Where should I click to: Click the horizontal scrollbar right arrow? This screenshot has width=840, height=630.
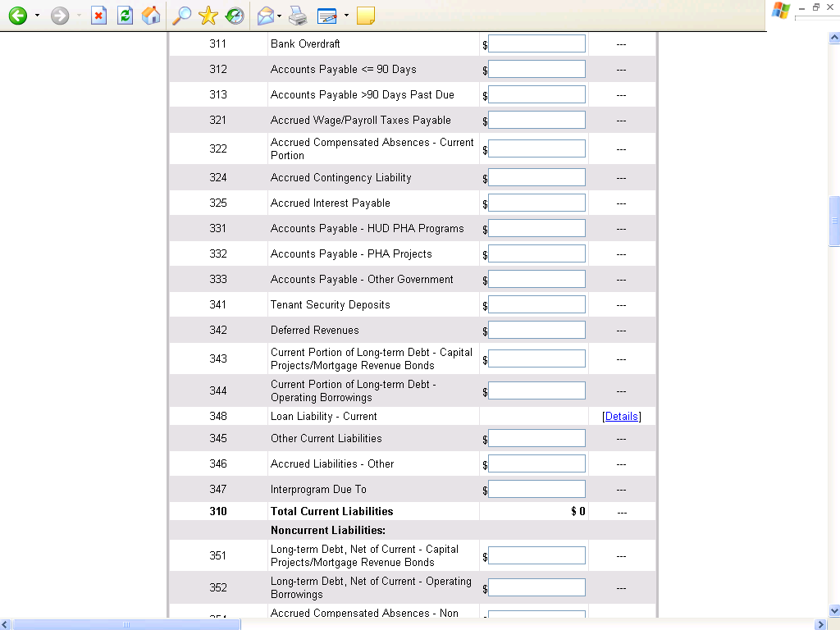pyautogui.click(x=821, y=624)
